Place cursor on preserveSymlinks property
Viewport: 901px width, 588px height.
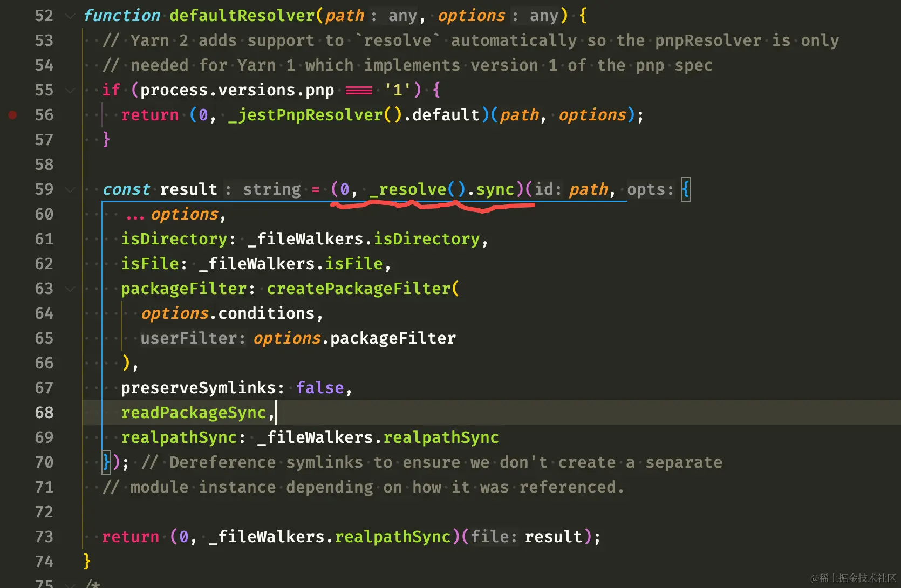coord(199,388)
